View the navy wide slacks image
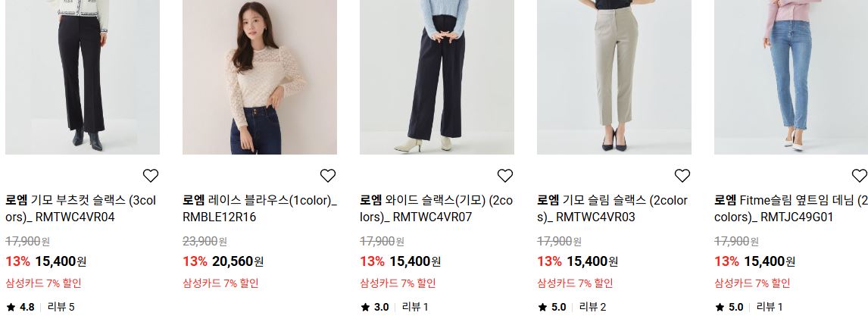This screenshot has width=868, height=322. (437, 77)
